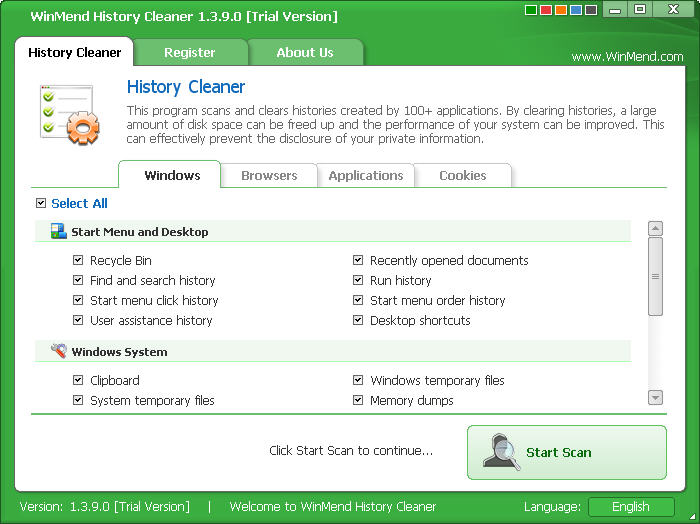Open the English language dropdown
The width and height of the screenshot is (700, 524).
pos(631,507)
